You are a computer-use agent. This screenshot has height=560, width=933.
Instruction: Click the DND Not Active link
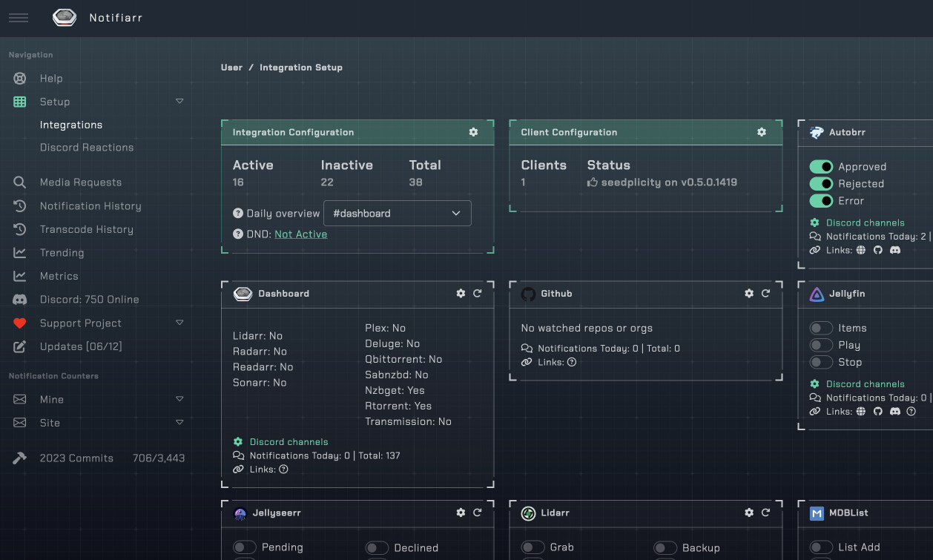(301, 234)
